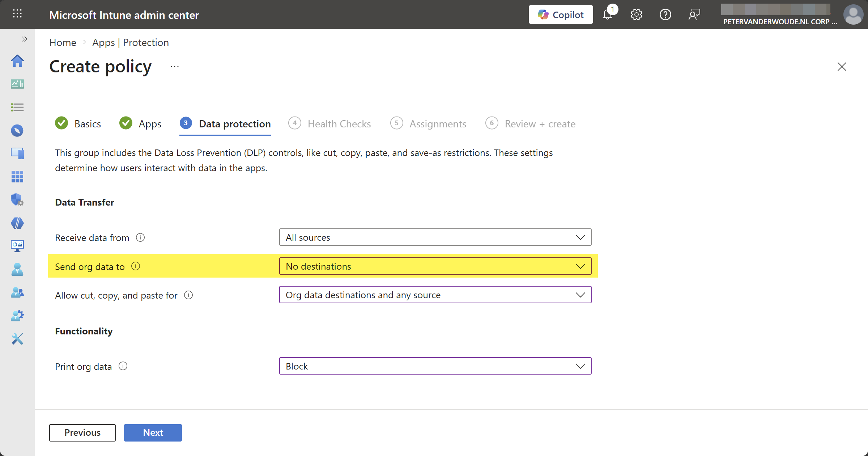Open Allow cut, copy, and paste dropdown

coord(435,295)
